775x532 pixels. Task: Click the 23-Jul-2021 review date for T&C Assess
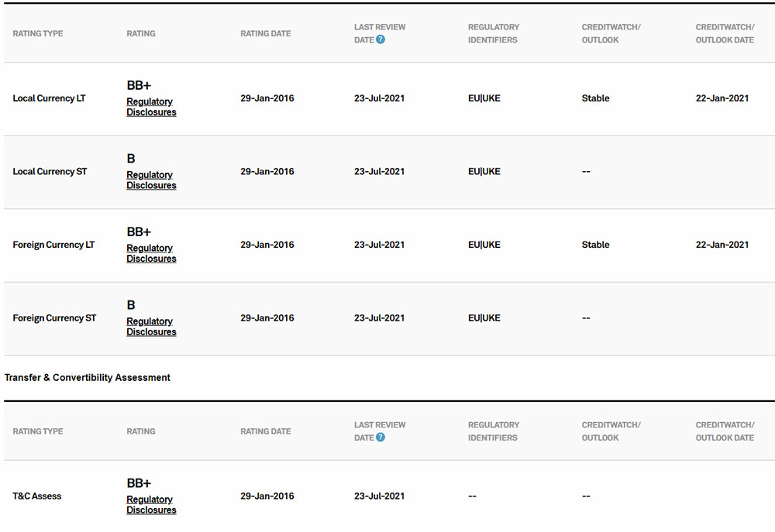(x=379, y=496)
